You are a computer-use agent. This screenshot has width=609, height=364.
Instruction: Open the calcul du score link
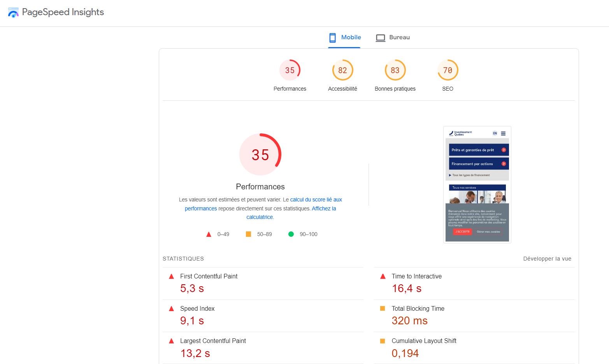pyautogui.click(x=316, y=199)
